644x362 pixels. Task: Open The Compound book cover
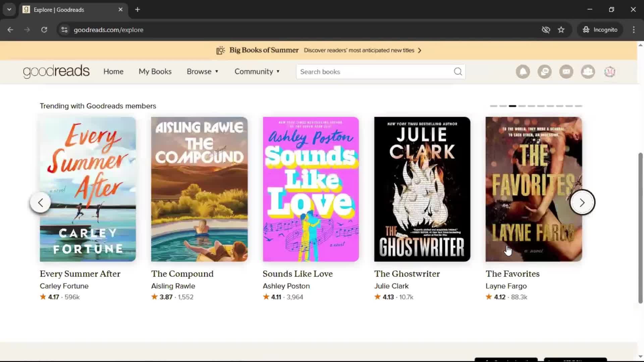[199, 189]
